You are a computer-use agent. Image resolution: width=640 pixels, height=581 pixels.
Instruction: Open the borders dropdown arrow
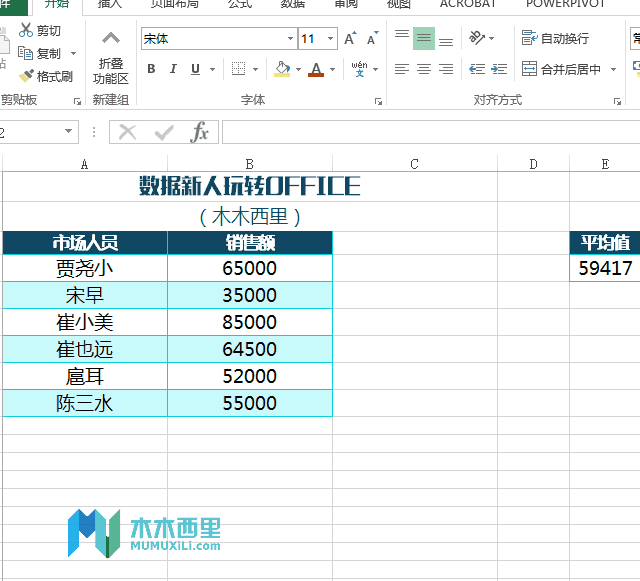click(x=256, y=69)
